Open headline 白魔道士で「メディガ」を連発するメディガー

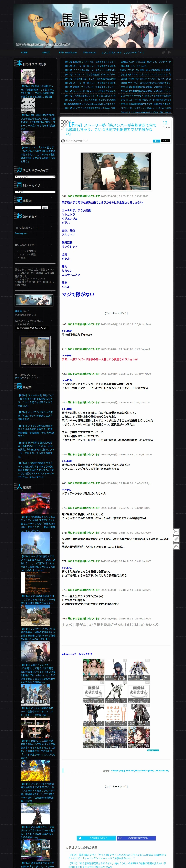[90, 62]
